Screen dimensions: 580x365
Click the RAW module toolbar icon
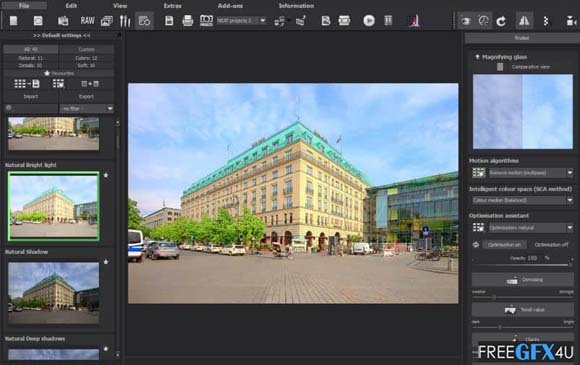click(x=87, y=21)
